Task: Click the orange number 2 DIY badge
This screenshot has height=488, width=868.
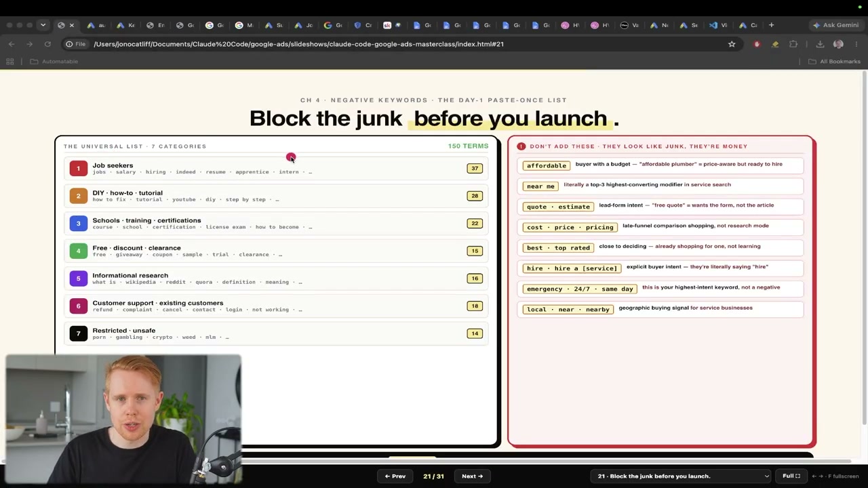Action: 78,196
